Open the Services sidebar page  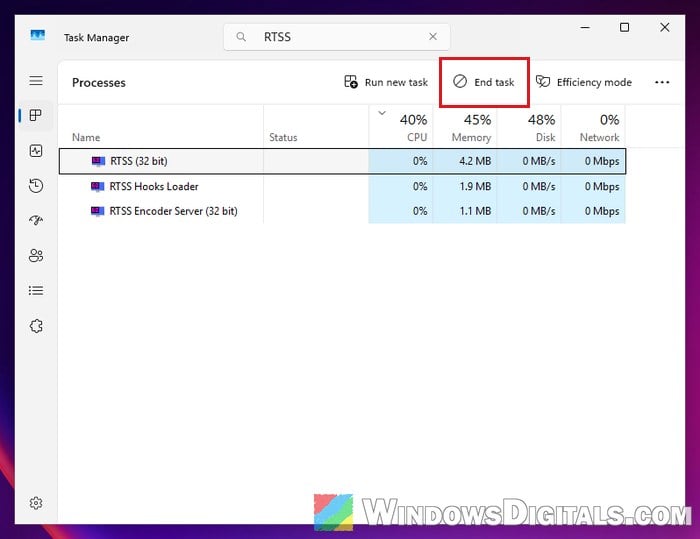[36, 326]
